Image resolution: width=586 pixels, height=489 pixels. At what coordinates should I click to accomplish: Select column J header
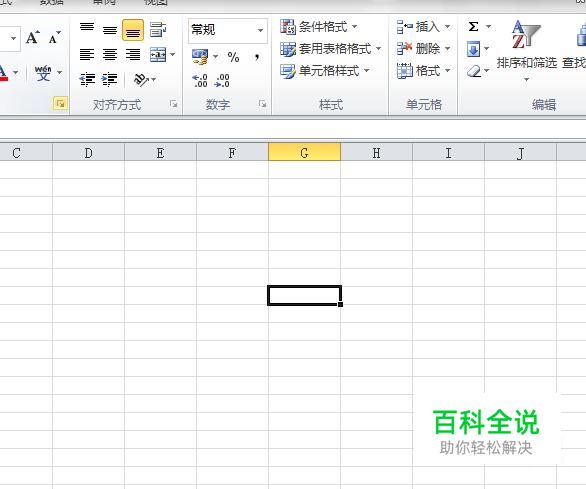(x=521, y=153)
